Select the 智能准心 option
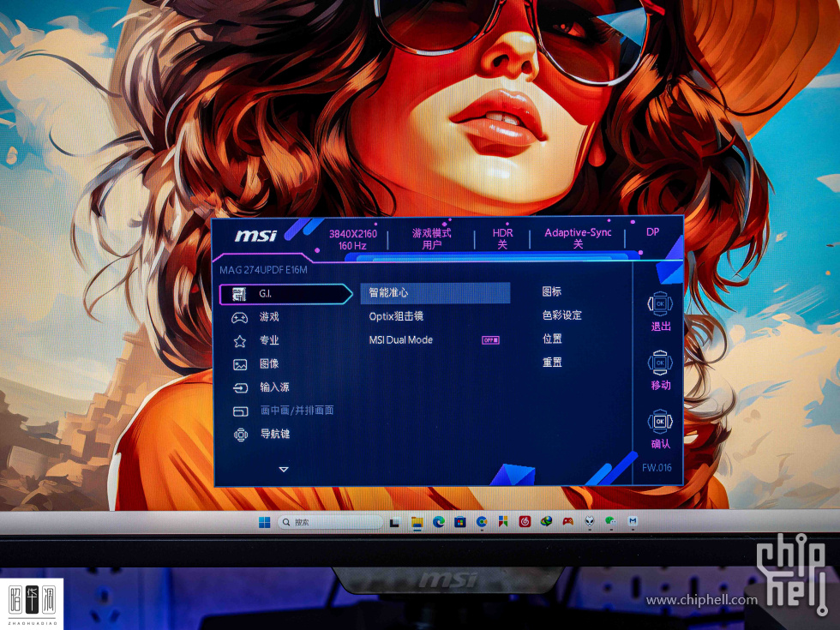This screenshot has height=630, width=840. click(435, 293)
